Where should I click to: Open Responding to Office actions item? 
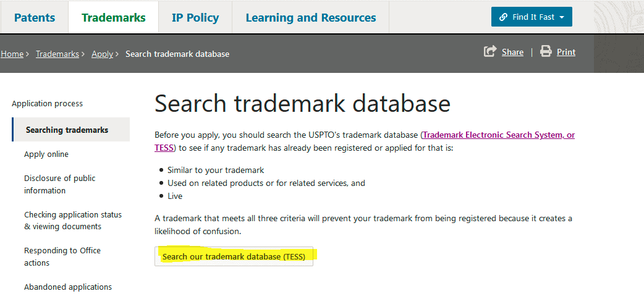coord(62,257)
